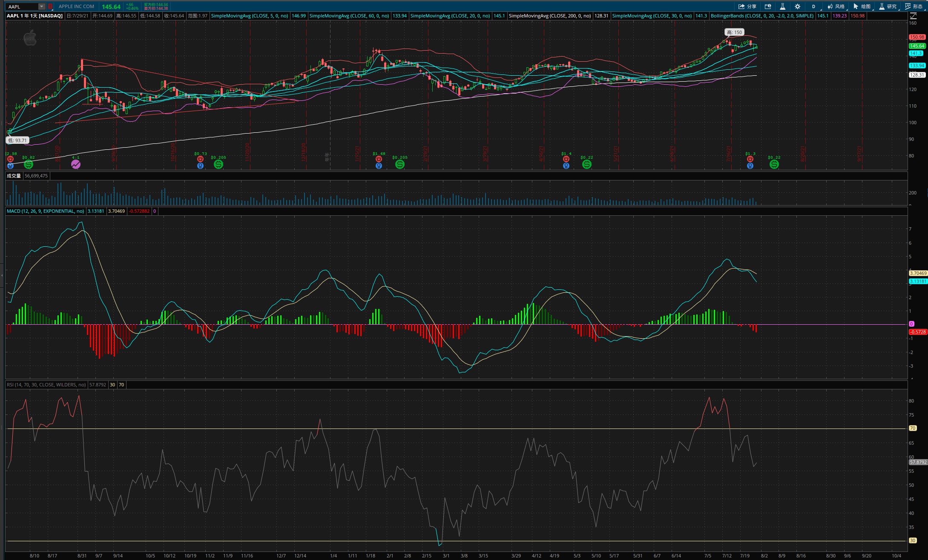Click the $0.73 earnings phone icon
Viewport: 928px width, 560px height.
[x=201, y=159]
